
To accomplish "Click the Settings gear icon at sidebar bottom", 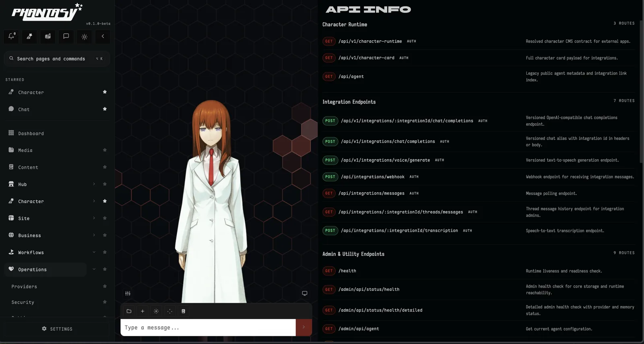I will coord(44,329).
